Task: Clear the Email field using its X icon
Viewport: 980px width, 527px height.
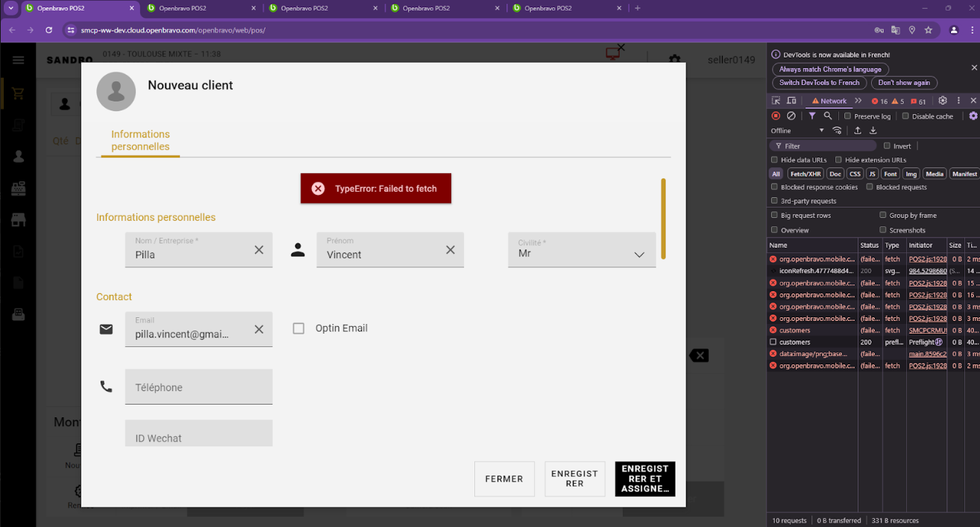Action: point(259,329)
